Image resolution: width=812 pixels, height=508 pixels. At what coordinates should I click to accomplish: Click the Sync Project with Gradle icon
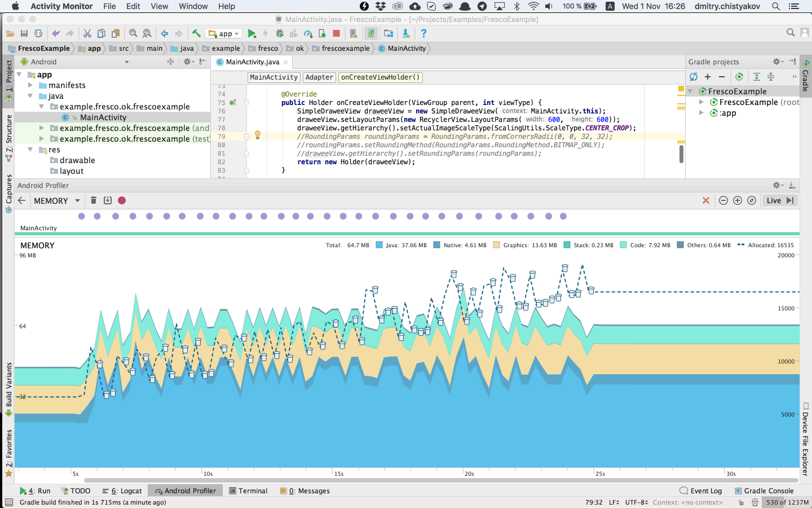371,34
